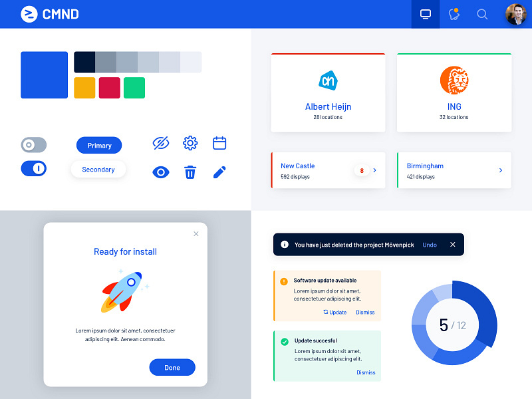
Task: Enable the disabled toggle switch
Action: point(33,145)
